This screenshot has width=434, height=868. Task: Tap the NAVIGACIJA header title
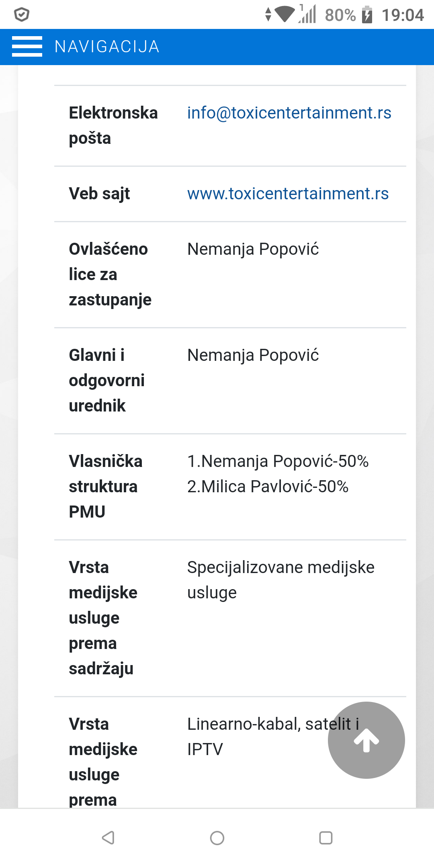pyautogui.click(x=107, y=47)
